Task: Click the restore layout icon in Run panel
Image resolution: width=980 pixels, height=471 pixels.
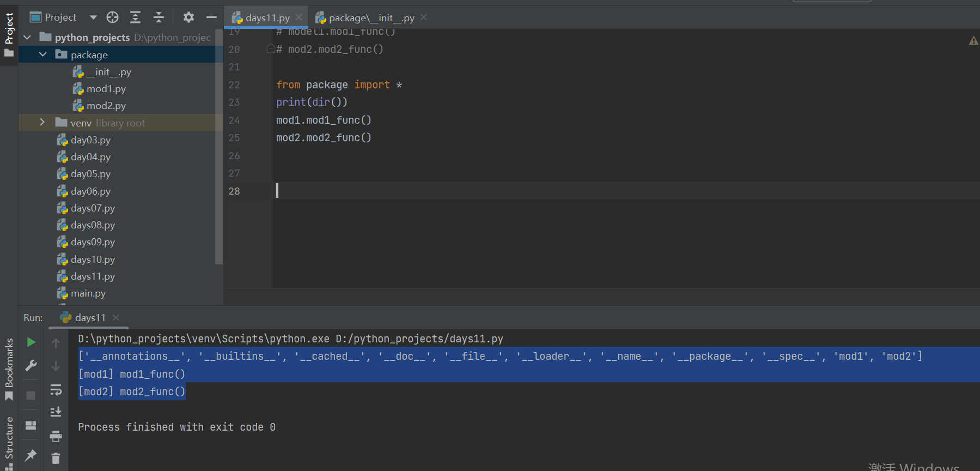Action: 31,425
